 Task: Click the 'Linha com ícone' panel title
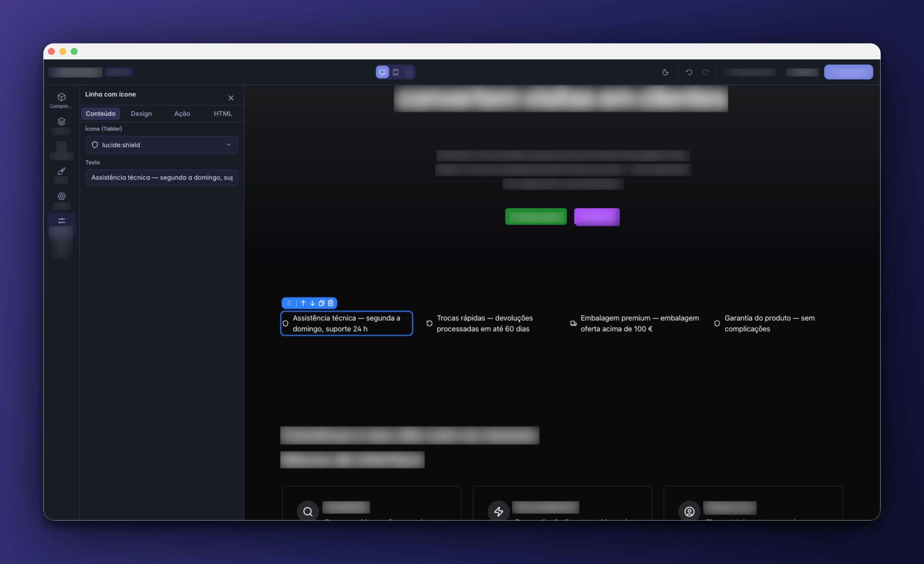coord(110,94)
